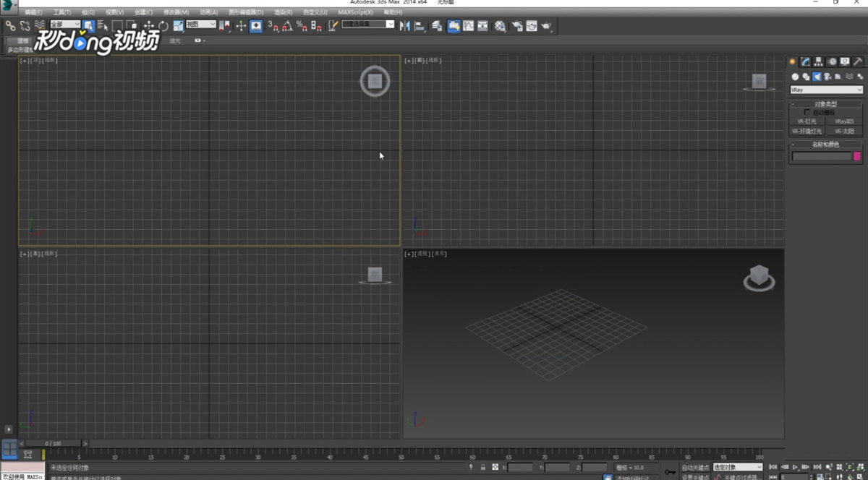Open the Animation menu (动画)
Screen dimensions: 868x480
pos(208,12)
